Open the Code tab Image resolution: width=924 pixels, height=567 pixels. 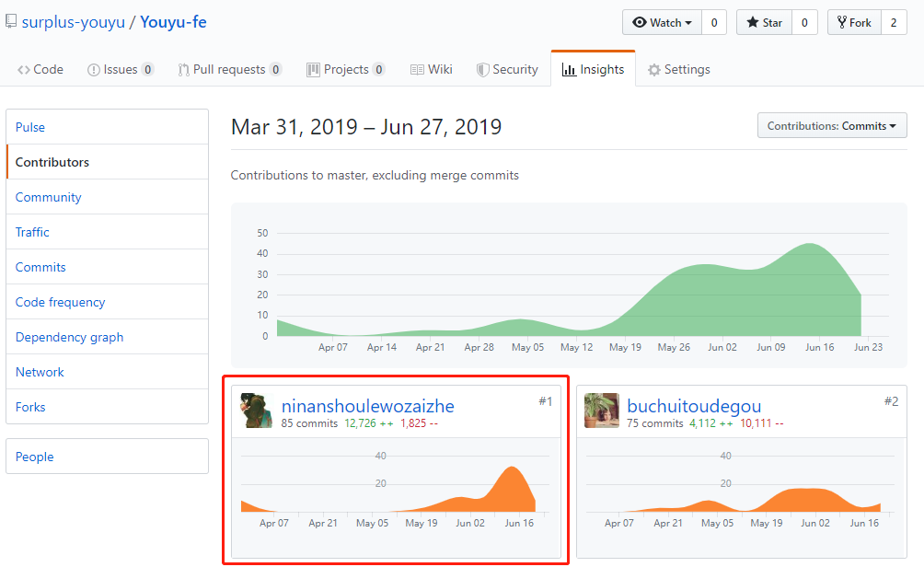tap(40, 69)
